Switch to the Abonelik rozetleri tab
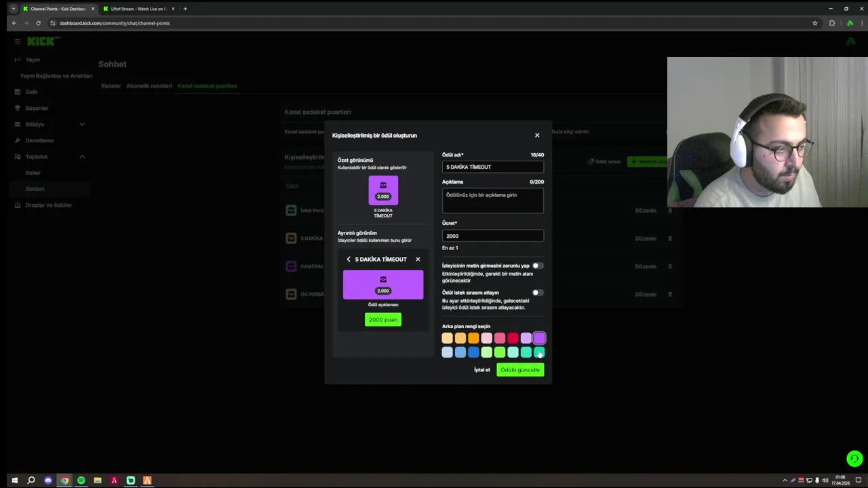The height and width of the screenshot is (488, 868). pyautogui.click(x=149, y=86)
